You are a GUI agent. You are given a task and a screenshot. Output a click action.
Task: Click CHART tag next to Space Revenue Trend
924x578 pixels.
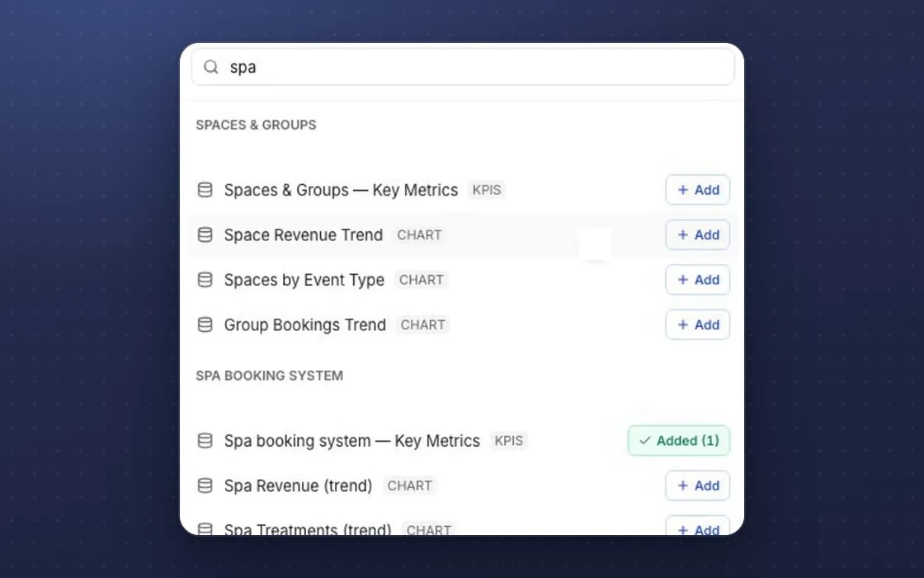[420, 235]
